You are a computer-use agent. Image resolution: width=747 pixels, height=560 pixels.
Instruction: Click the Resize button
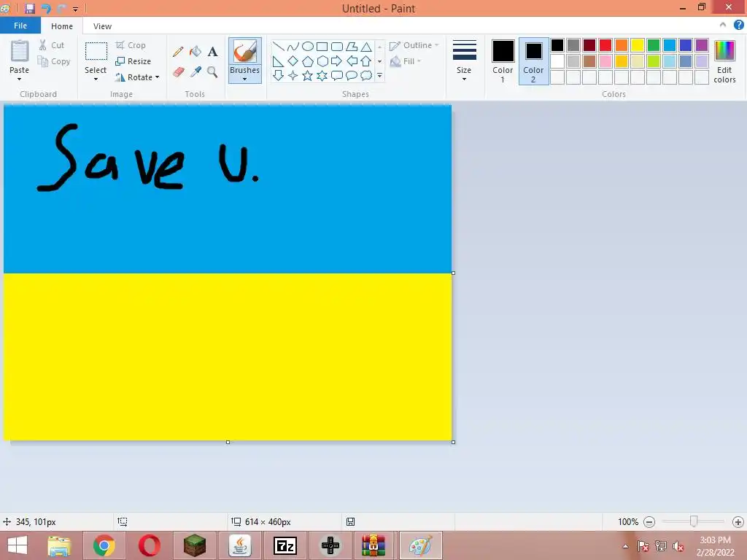click(x=133, y=61)
